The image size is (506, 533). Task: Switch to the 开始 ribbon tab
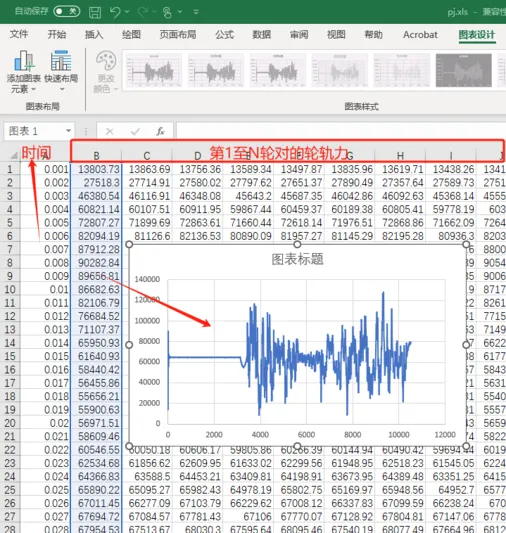pyautogui.click(x=57, y=34)
